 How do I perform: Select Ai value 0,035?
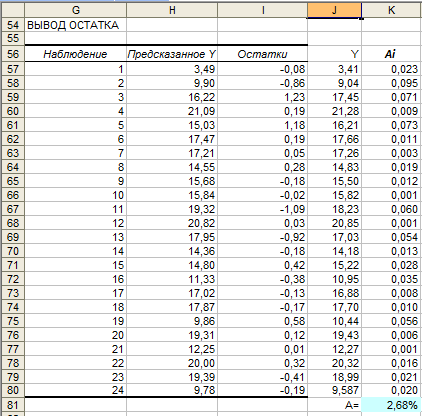(392, 279)
